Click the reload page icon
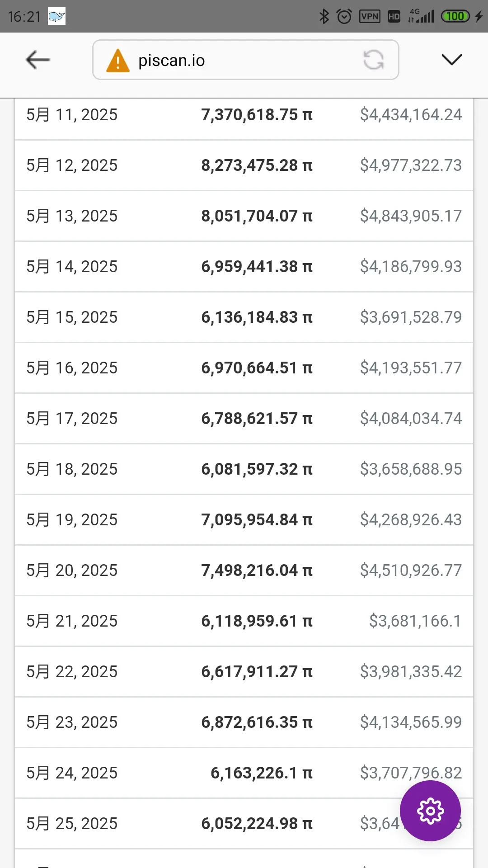 (x=374, y=60)
